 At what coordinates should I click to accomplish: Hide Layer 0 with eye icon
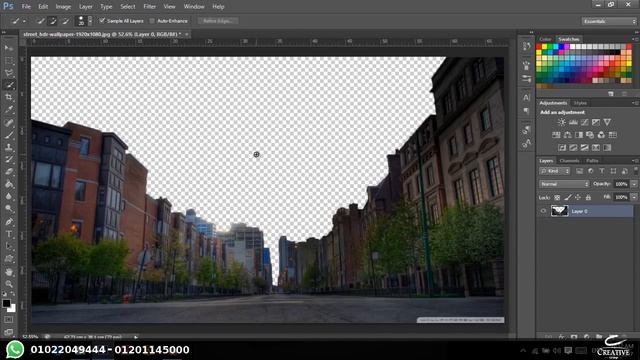pos(543,211)
